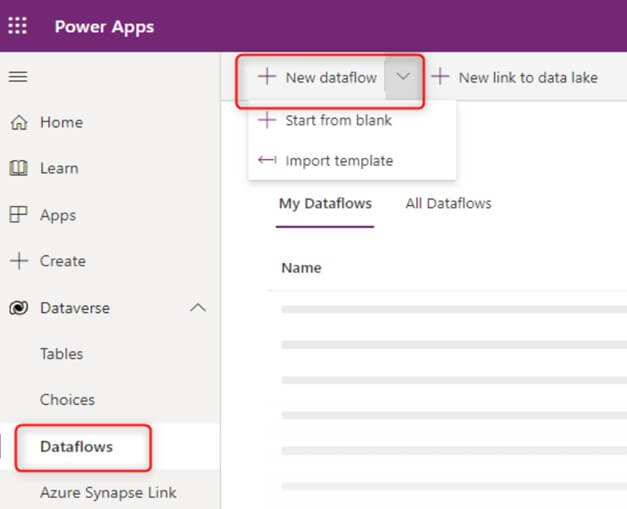Screen dimensions: 627x509
Task: Click the Apps grid icon
Action: click(18, 215)
